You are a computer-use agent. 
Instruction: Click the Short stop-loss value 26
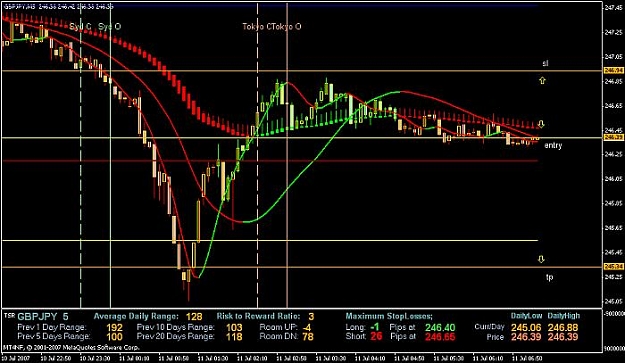coord(375,337)
